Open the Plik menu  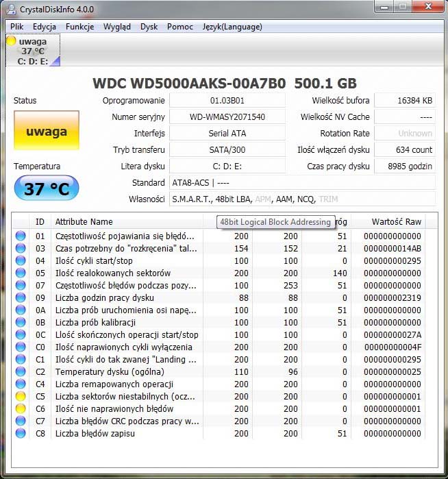(x=17, y=27)
